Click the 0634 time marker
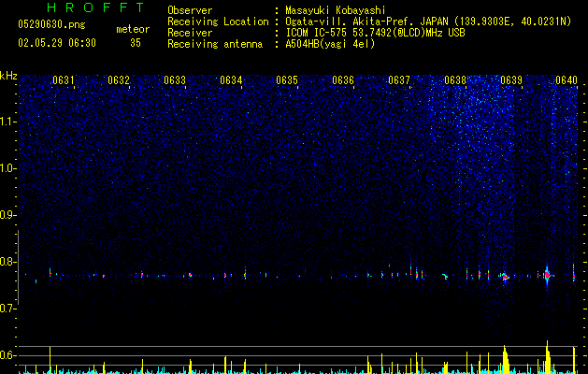 coord(231,80)
